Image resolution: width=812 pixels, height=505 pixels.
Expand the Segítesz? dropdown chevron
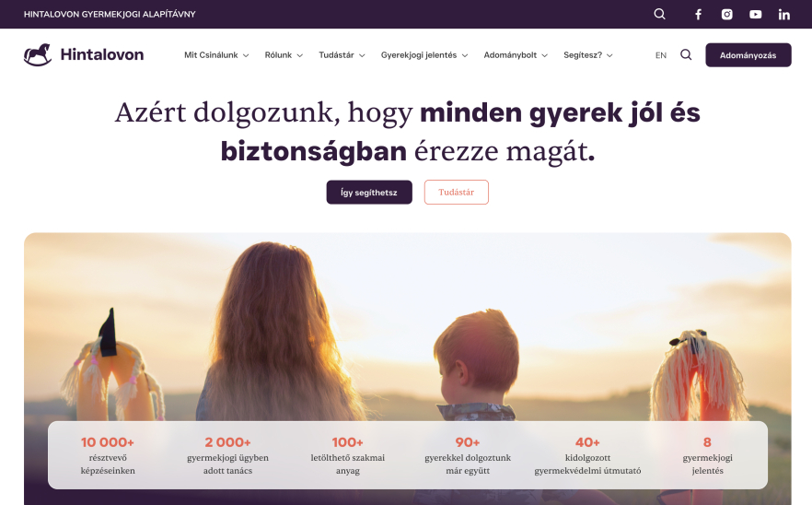[x=609, y=55]
